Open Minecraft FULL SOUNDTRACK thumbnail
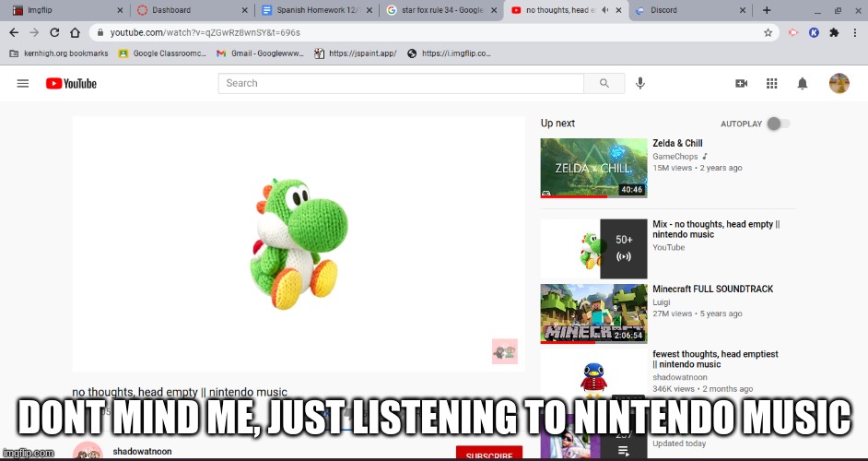 click(x=593, y=313)
